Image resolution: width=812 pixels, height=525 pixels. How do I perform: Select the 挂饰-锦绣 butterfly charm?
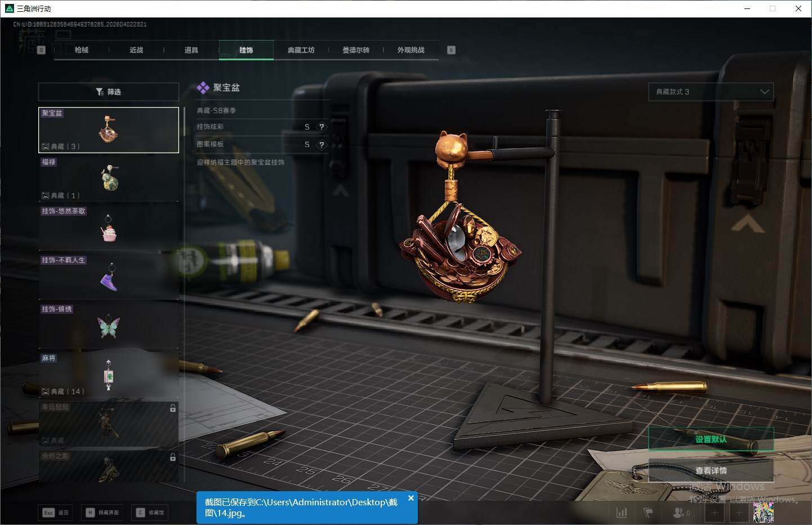pos(109,326)
